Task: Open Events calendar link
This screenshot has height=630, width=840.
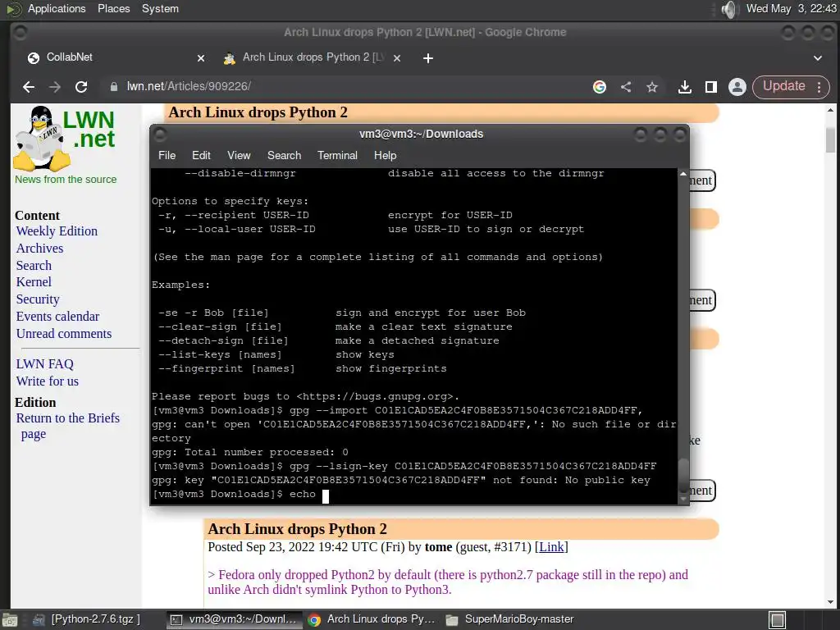Action: (58, 317)
